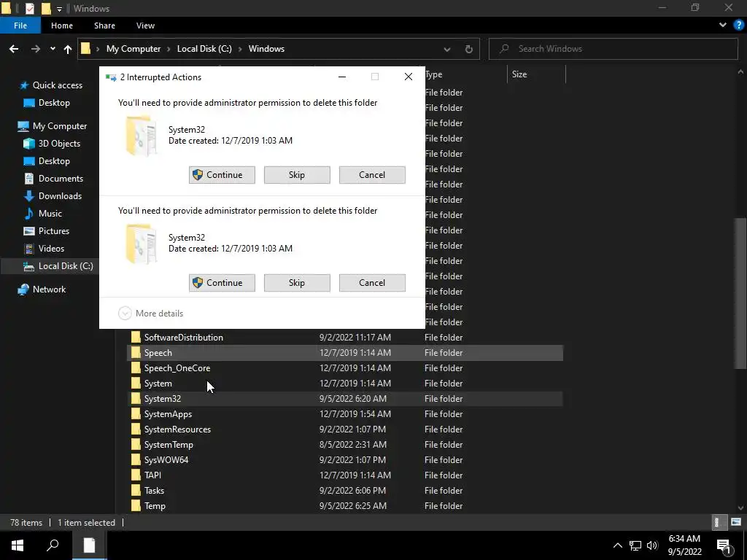Open Pictures in sidebar
Viewport: 747px width, 560px height.
point(54,231)
